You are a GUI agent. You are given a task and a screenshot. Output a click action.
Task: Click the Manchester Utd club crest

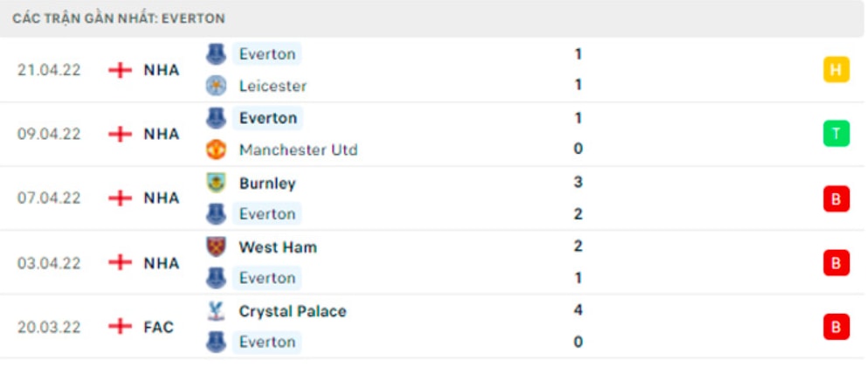[x=216, y=149]
